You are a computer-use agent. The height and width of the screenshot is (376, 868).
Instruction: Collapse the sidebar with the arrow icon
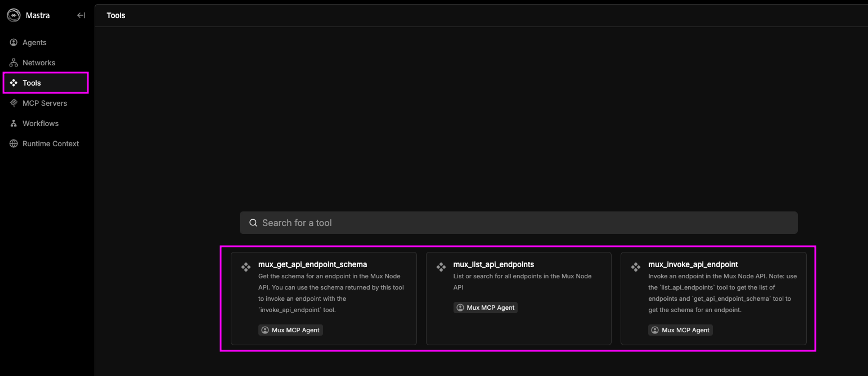click(81, 16)
